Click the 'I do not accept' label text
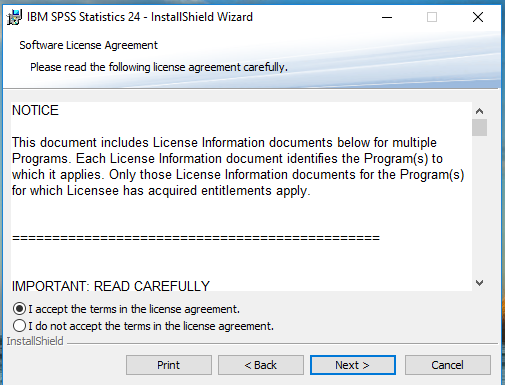This screenshot has width=505, height=385. pyautogui.click(x=151, y=326)
